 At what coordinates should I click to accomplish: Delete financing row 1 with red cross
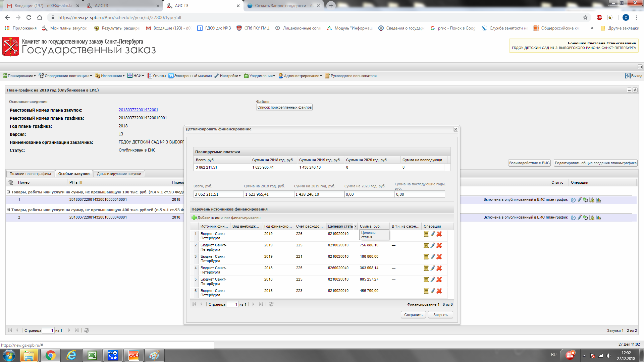[439, 234]
